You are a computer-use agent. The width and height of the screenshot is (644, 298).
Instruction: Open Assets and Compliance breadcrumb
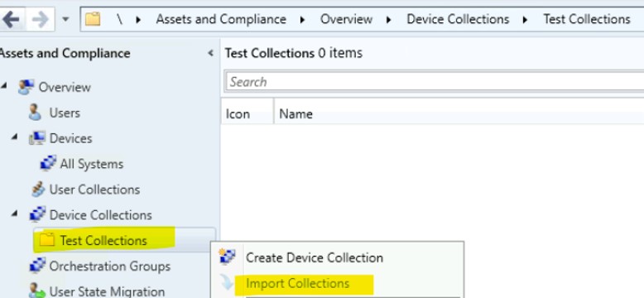point(221,19)
